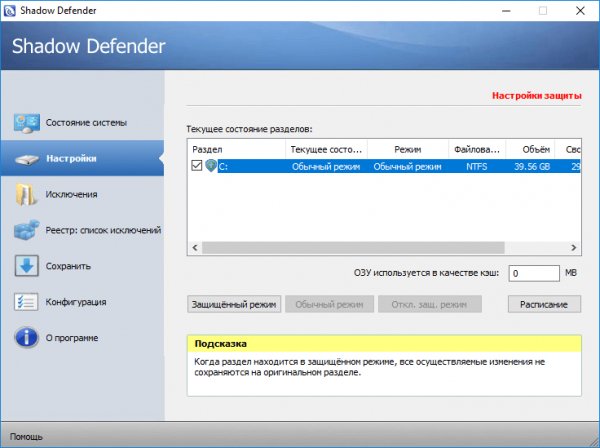Click the Откл. защ. режим button
The image size is (600, 448).
(x=429, y=305)
